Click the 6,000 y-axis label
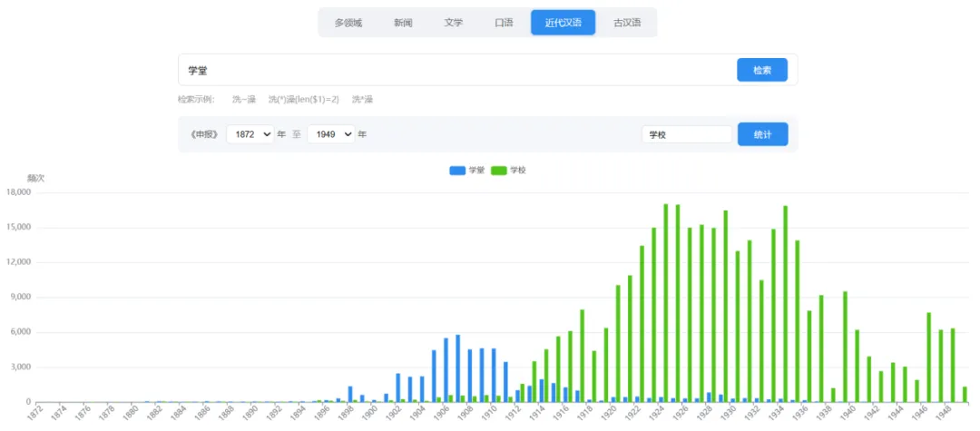The image size is (980, 431). tap(20, 332)
